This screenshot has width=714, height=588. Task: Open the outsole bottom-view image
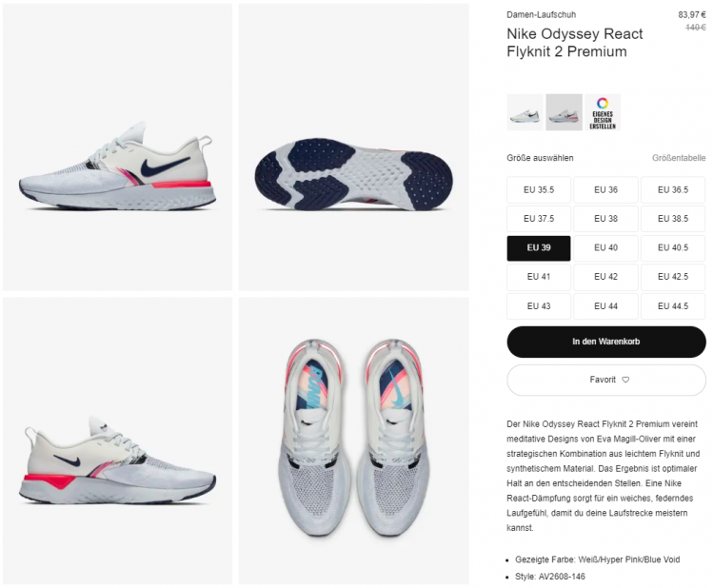click(354, 147)
